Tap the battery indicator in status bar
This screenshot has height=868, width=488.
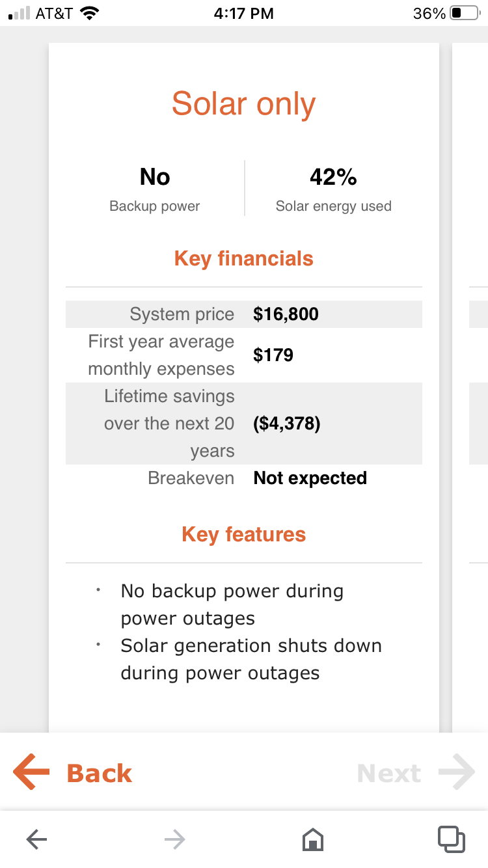coord(464,14)
